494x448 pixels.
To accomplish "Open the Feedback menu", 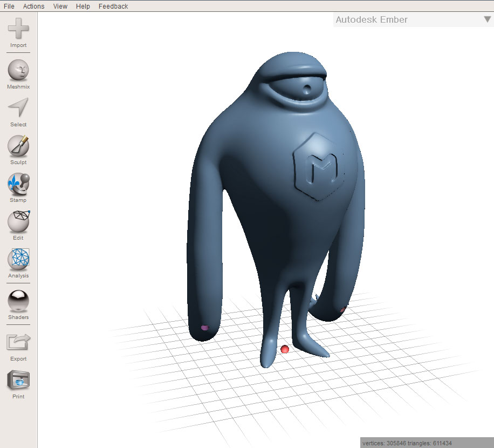I will 113,6.
